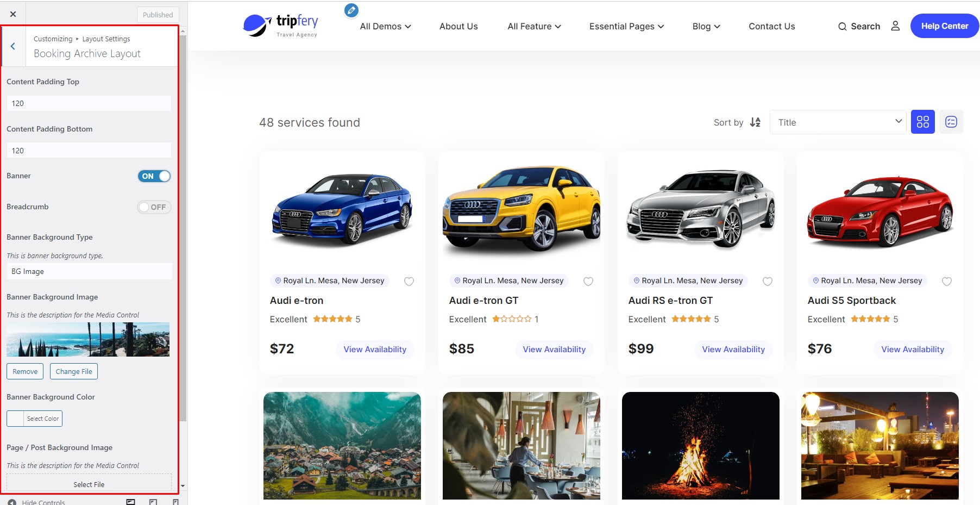Image resolution: width=980 pixels, height=505 pixels.
Task: Open the Audi S5 Sportback title link
Action: 852,301
